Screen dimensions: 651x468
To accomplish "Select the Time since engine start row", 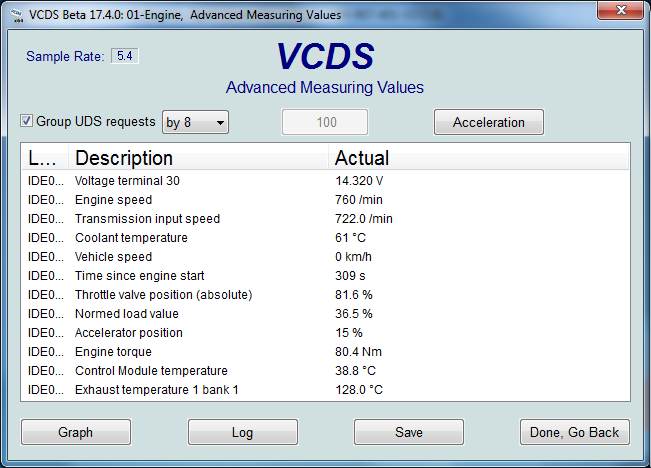I will tap(326, 276).
